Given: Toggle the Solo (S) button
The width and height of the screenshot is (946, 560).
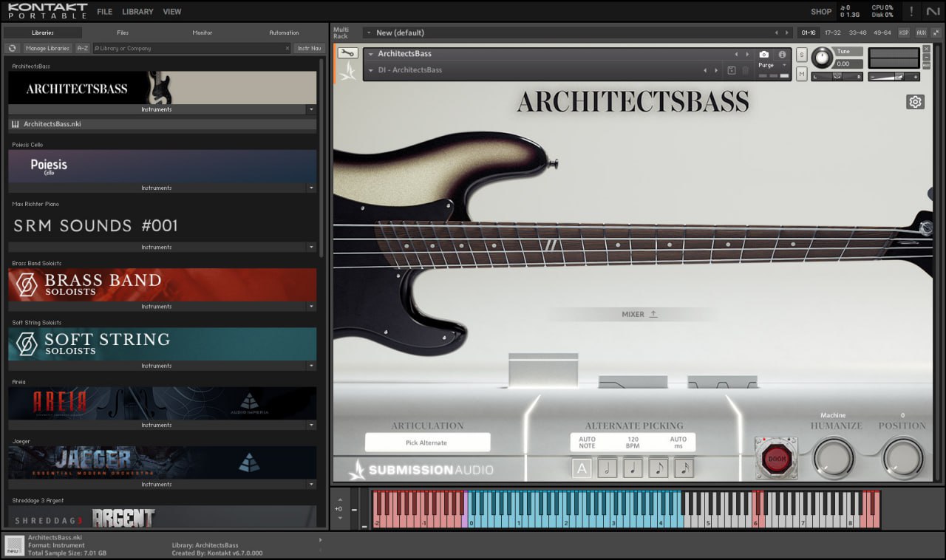Looking at the screenshot, I should tap(802, 55).
